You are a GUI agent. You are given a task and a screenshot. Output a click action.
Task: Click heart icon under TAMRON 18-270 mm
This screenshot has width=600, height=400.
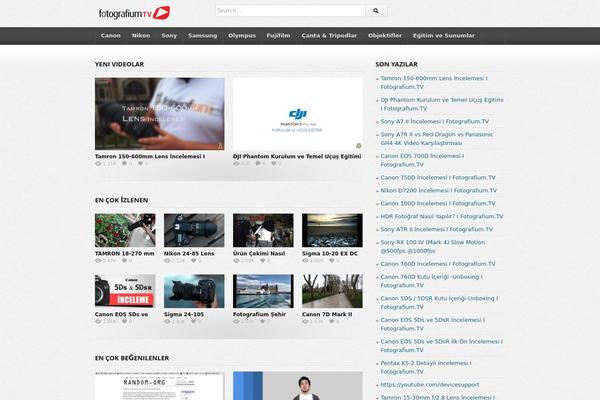point(124,261)
